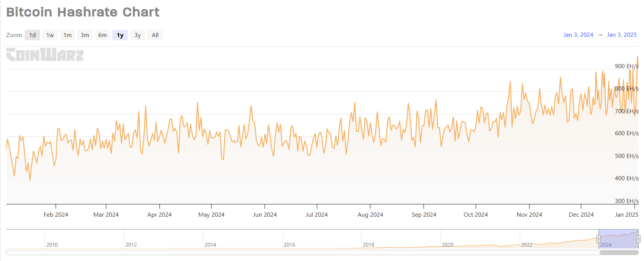Select the 1w zoom range button
Screen dimensions: 644x261
click(x=50, y=35)
